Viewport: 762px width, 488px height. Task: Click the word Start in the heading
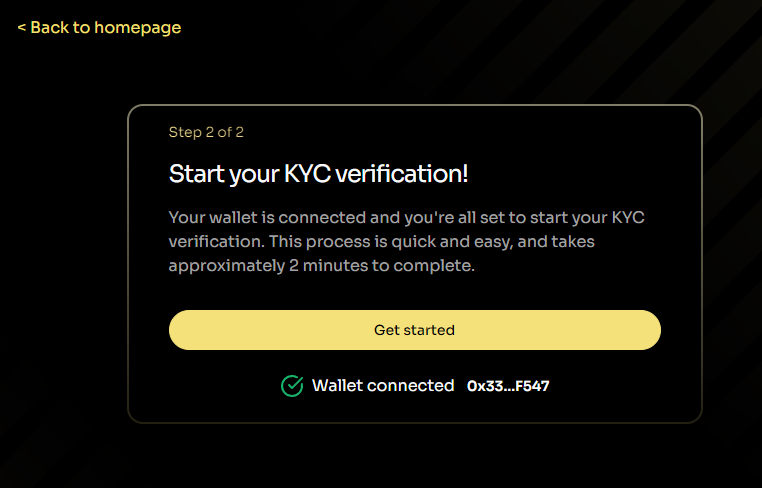click(x=193, y=173)
